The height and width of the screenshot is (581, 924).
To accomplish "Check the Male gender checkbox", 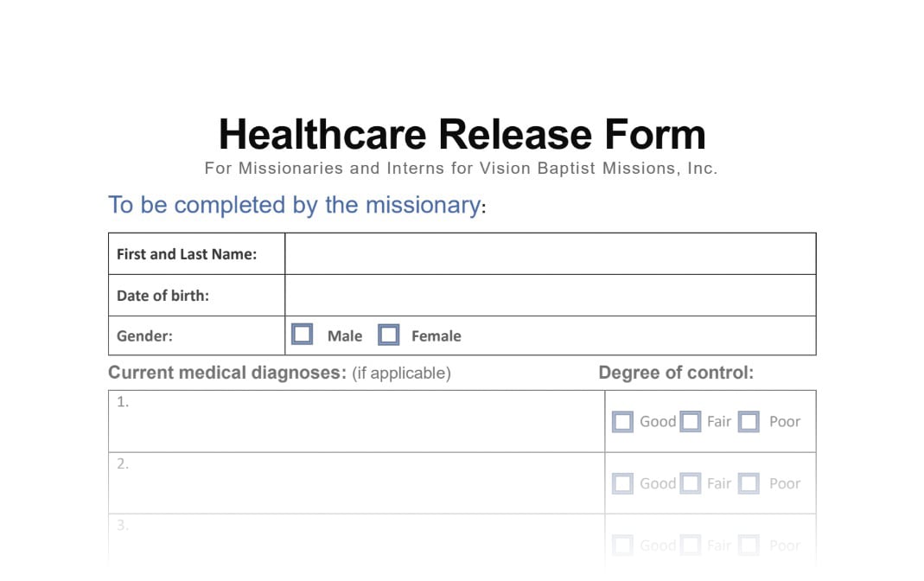I will click(302, 335).
